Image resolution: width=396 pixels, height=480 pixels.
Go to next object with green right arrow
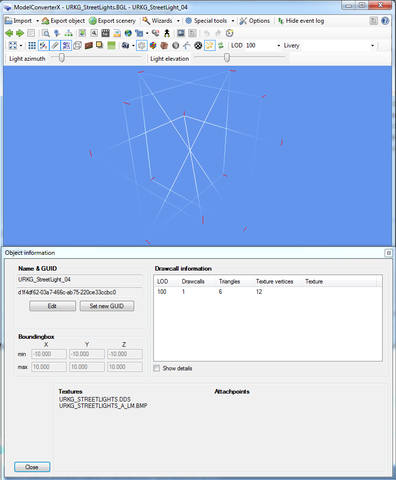click(20, 33)
